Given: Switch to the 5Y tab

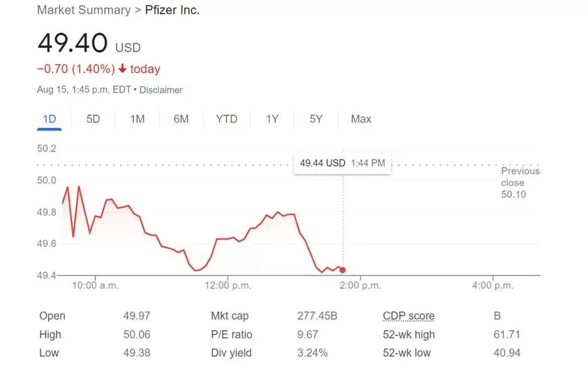Looking at the screenshot, I should point(316,119).
